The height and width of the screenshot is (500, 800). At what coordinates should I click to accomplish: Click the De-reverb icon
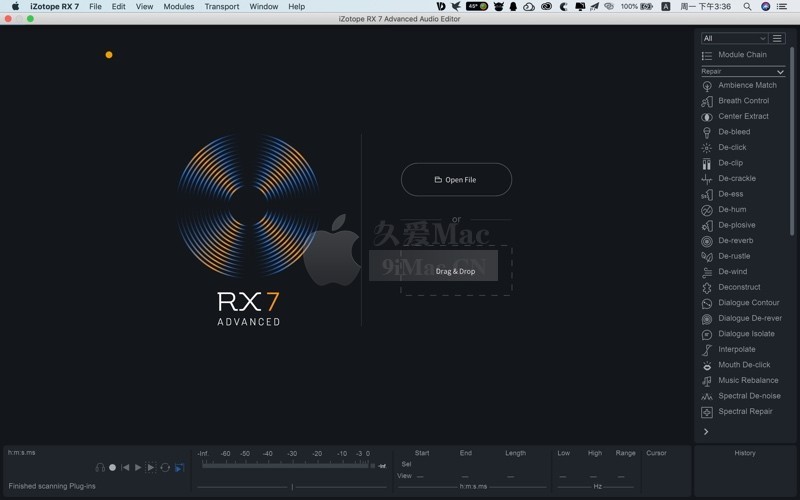tap(707, 241)
